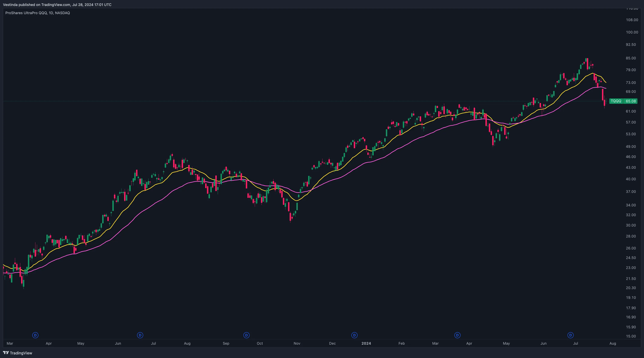This screenshot has height=358, width=644.
Task: Click the 85.00 value on the price scale
Action: tap(631, 58)
